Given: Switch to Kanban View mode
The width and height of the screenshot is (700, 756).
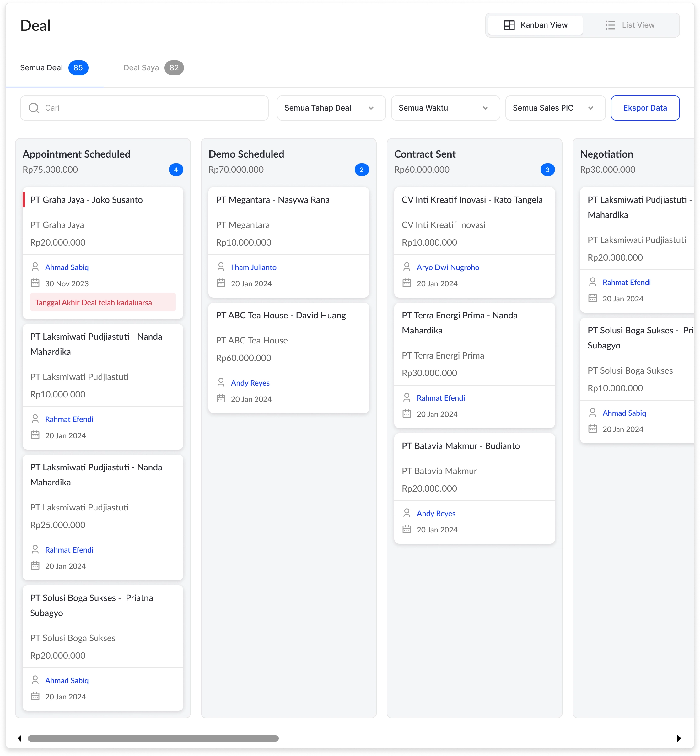Looking at the screenshot, I should pos(535,25).
